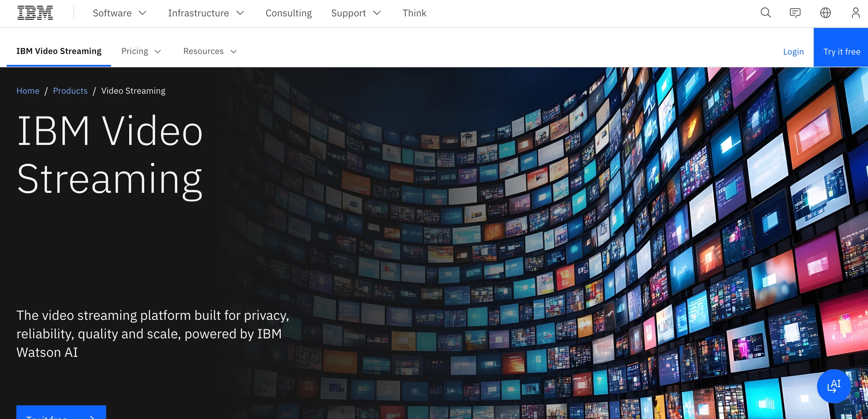Viewport: 868px width, 419px height.
Task: Click the Login link
Action: coord(793,52)
